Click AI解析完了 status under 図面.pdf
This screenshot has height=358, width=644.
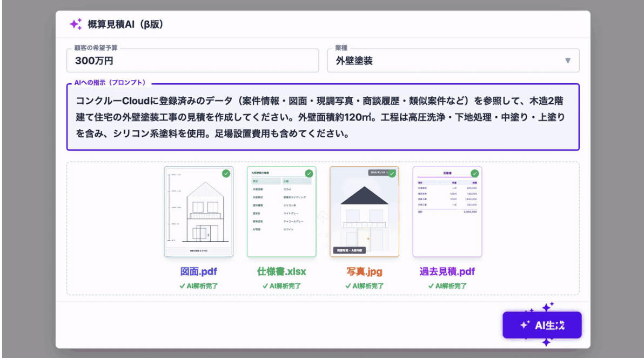point(198,286)
